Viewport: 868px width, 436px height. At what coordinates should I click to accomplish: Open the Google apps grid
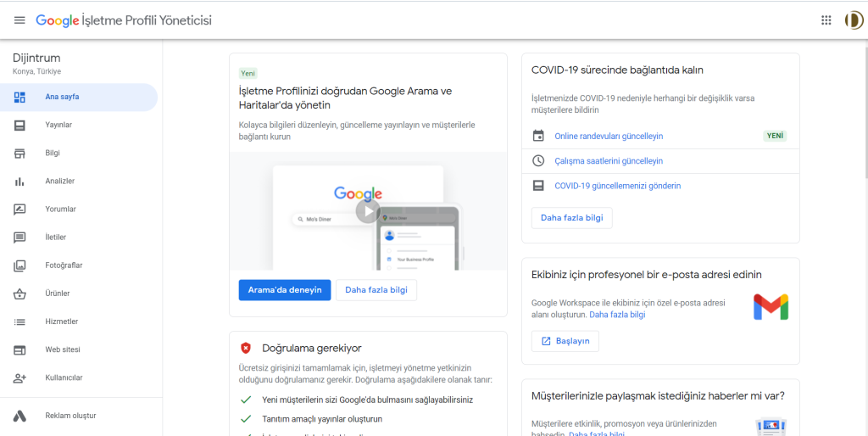[x=826, y=20]
